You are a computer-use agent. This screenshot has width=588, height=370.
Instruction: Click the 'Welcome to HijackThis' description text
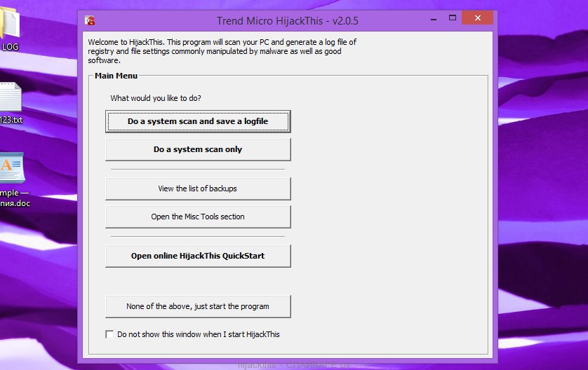222,51
